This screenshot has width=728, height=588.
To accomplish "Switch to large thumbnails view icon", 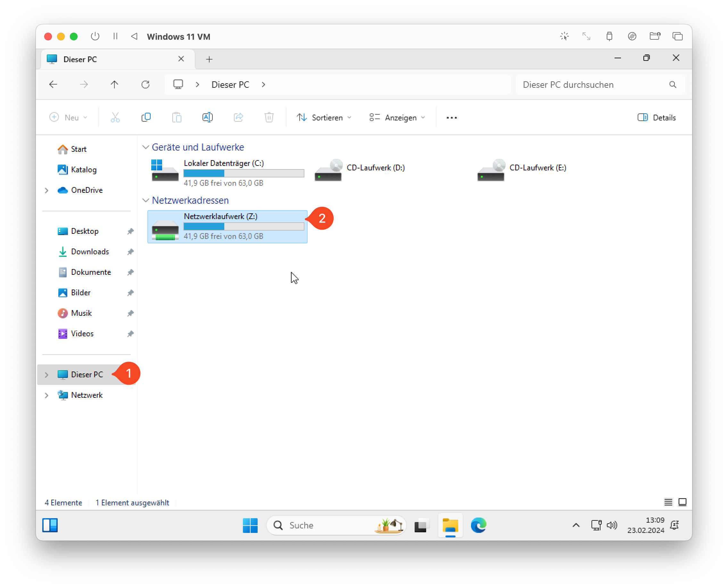I will click(682, 502).
